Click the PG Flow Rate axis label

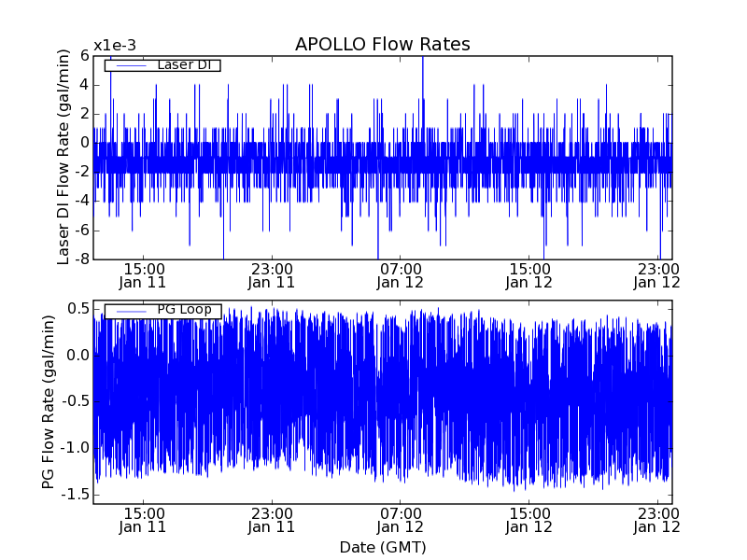click(49, 402)
